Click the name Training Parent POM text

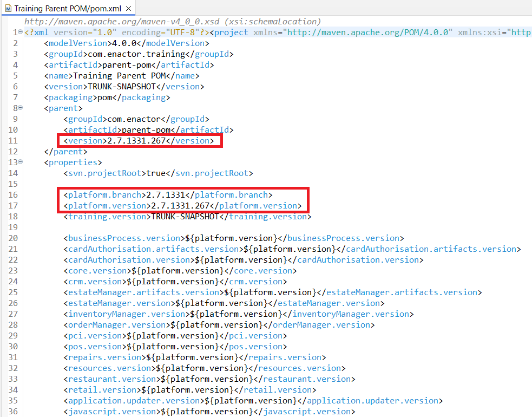(121, 76)
